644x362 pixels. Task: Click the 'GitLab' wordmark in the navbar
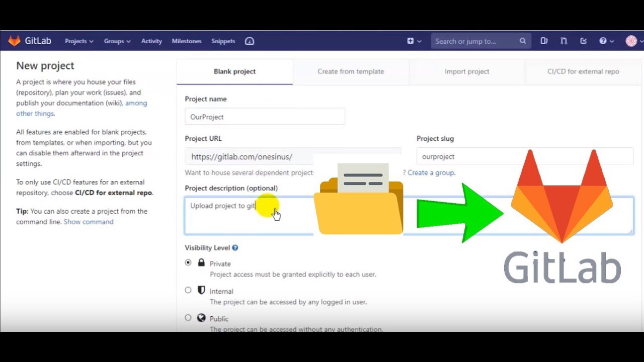[38, 41]
